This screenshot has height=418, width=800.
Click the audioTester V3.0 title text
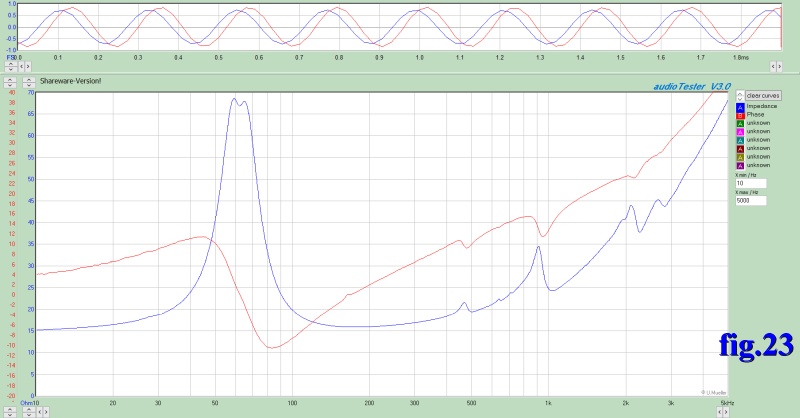692,86
